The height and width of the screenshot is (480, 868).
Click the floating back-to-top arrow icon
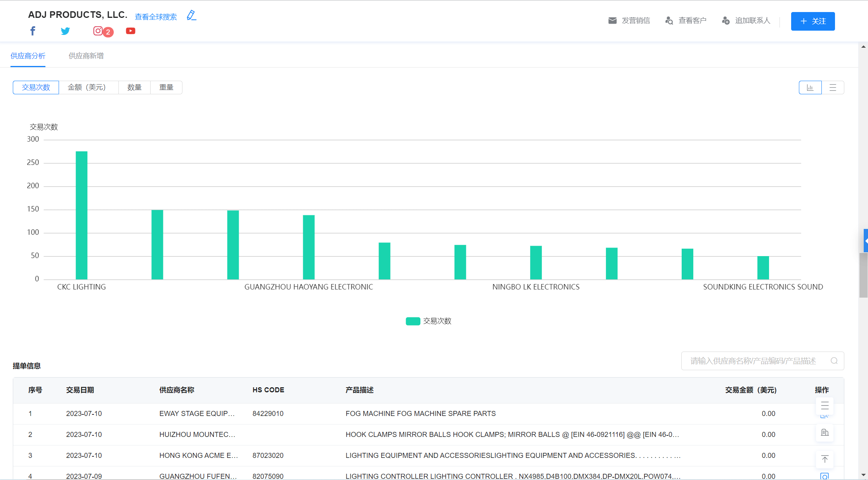[825, 459]
